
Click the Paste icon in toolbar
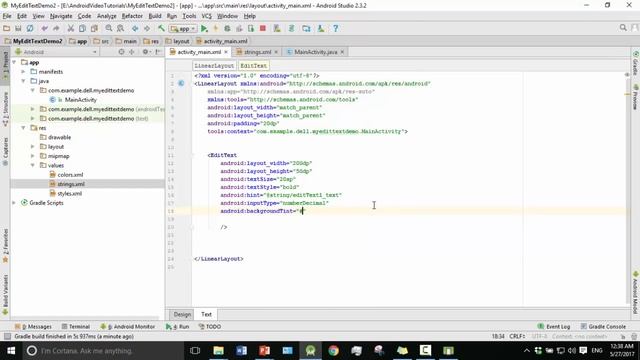click(94, 29)
